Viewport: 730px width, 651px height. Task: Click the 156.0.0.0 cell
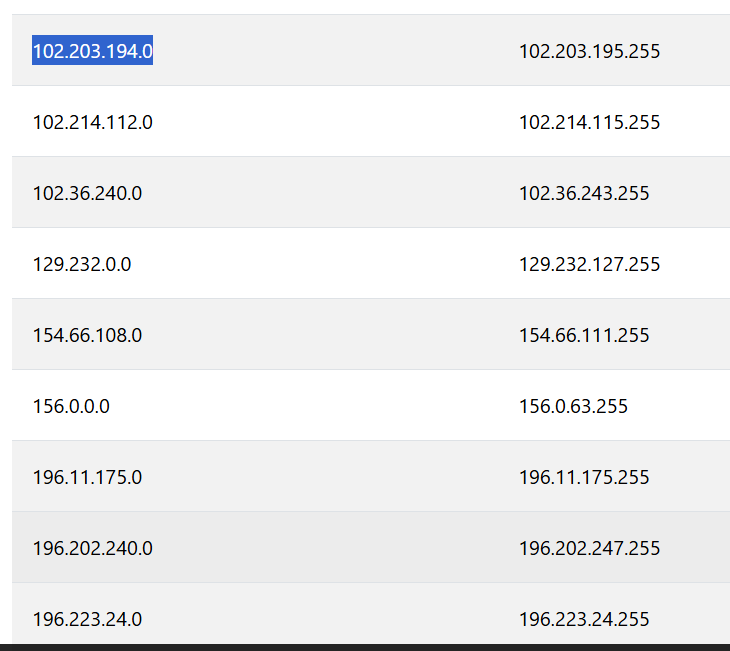coord(71,406)
